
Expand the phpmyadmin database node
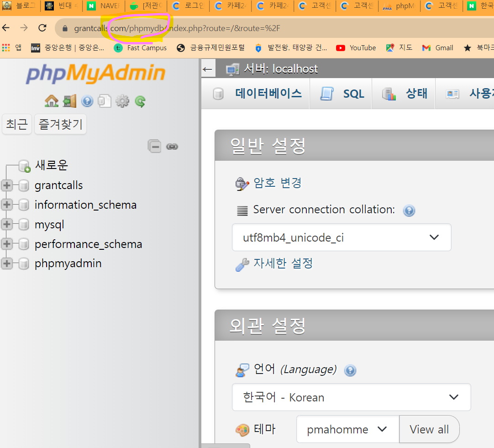6,264
